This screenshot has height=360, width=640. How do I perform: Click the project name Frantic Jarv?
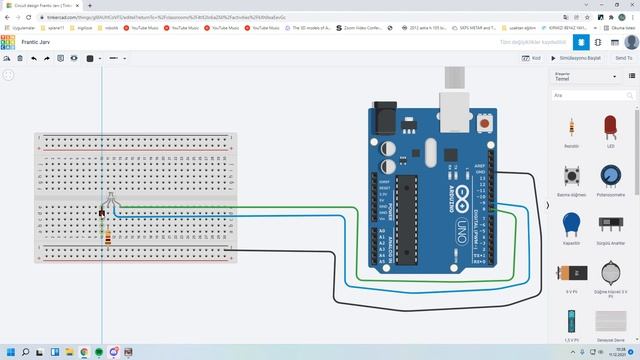pos(36,42)
